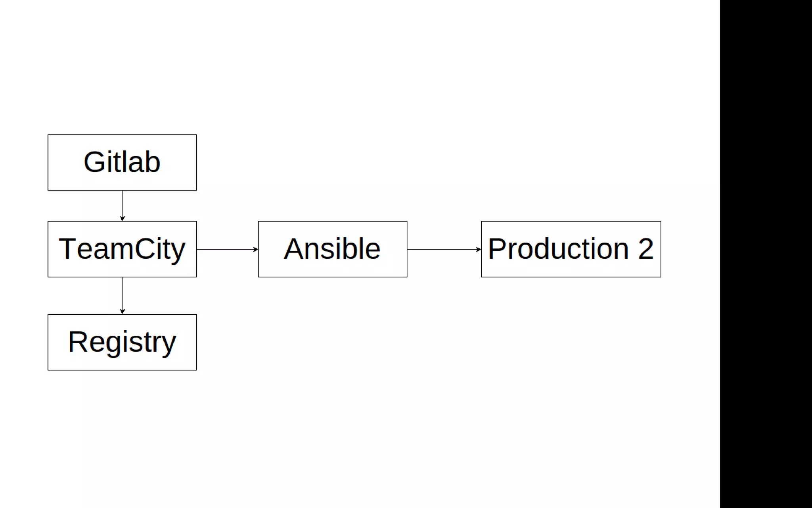This screenshot has width=812, height=508.
Task: Click the arrowhead pointing into the Ansible box
Action: coord(255,249)
